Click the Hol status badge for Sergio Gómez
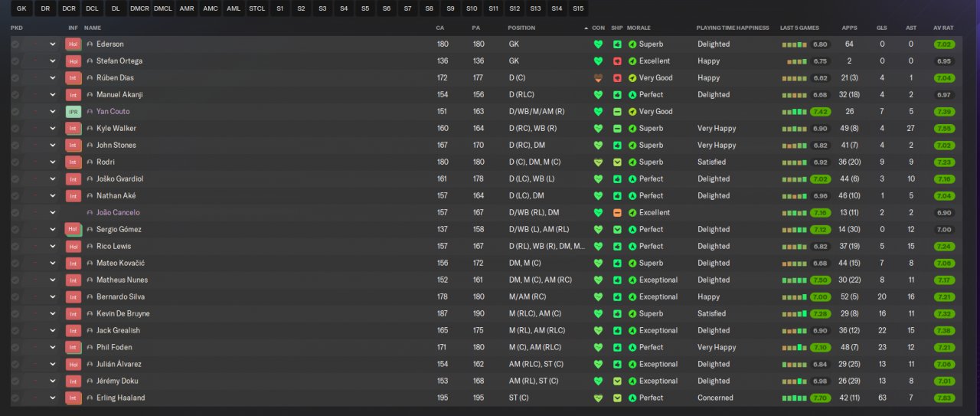This screenshot has height=416, width=980. (73, 230)
